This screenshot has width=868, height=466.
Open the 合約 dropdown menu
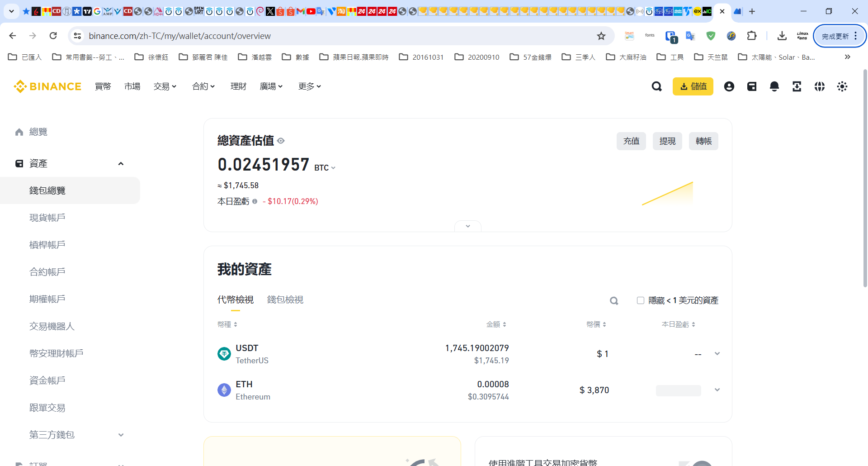coord(203,86)
